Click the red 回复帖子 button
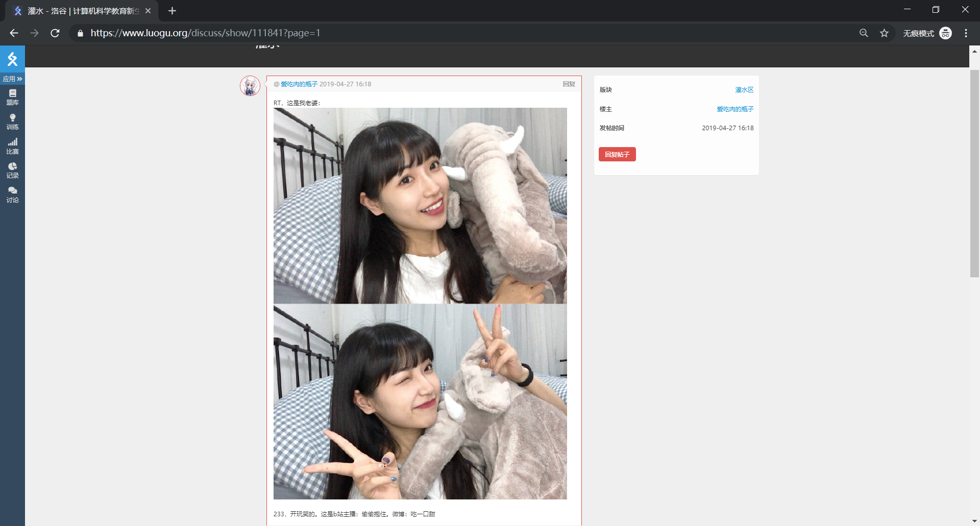This screenshot has width=980, height=526. [x=617, y=154]
